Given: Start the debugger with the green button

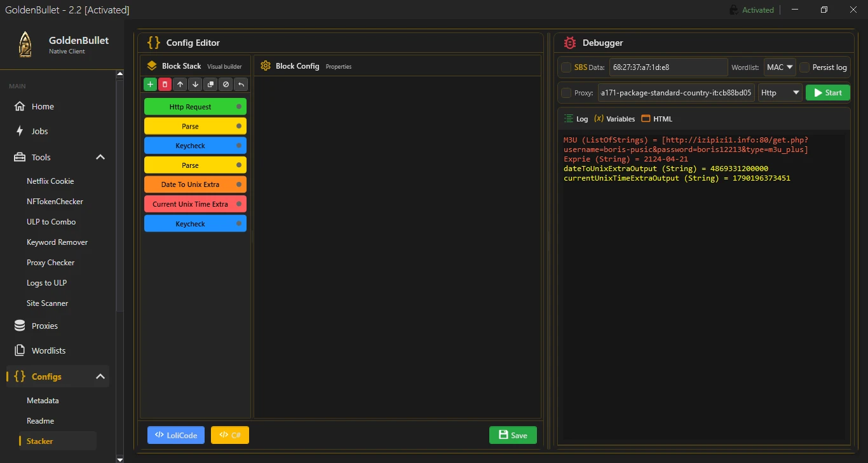Looking at the screenshot, I should point(828,93).
